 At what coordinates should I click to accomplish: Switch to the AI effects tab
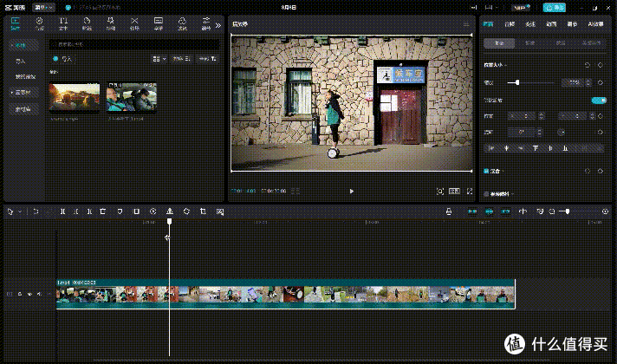click(595, 24)
